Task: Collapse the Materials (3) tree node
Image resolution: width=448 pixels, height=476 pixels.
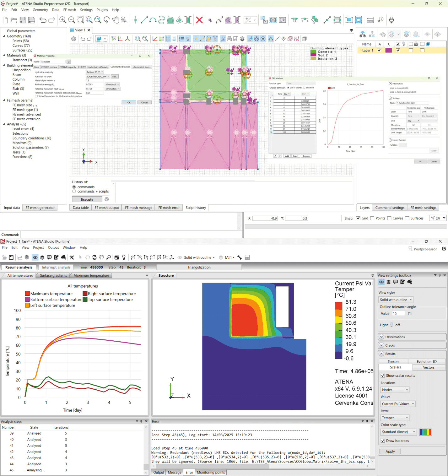Action: coord(4,56)
